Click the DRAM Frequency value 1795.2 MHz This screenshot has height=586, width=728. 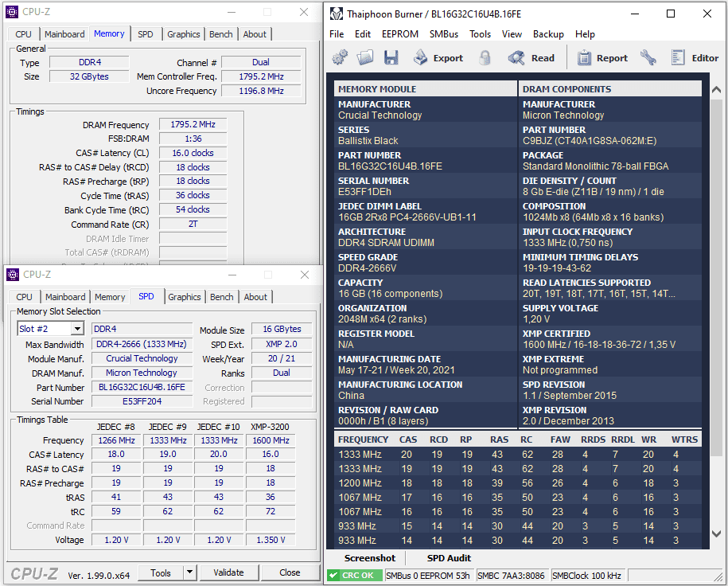point(193,124)
